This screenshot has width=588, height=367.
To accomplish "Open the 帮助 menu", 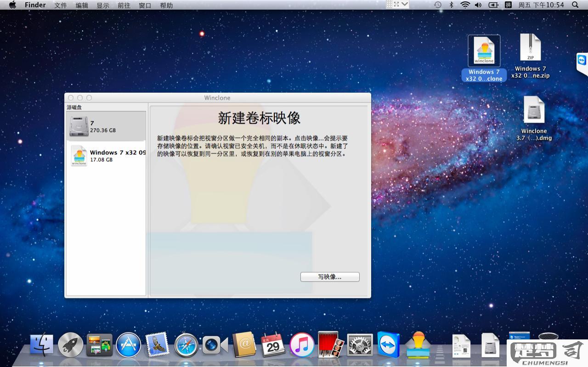I will click(166, 6).
